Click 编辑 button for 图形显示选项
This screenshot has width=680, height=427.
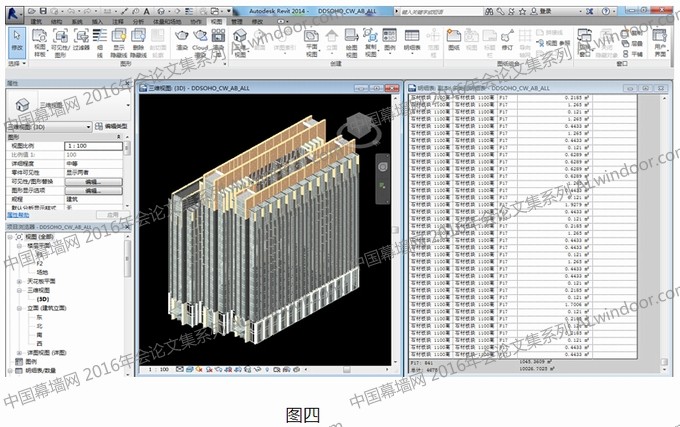pos(93,190)
